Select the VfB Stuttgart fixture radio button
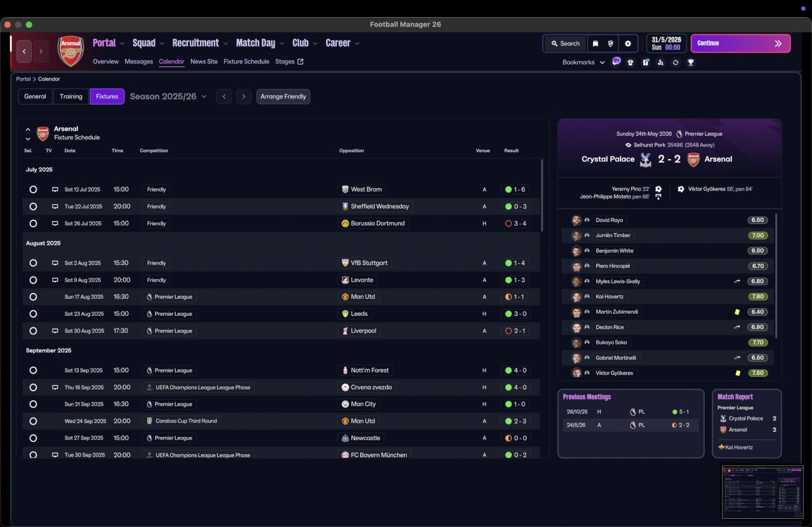The height and width of the screenshot is (527, 812). point(33,263)
